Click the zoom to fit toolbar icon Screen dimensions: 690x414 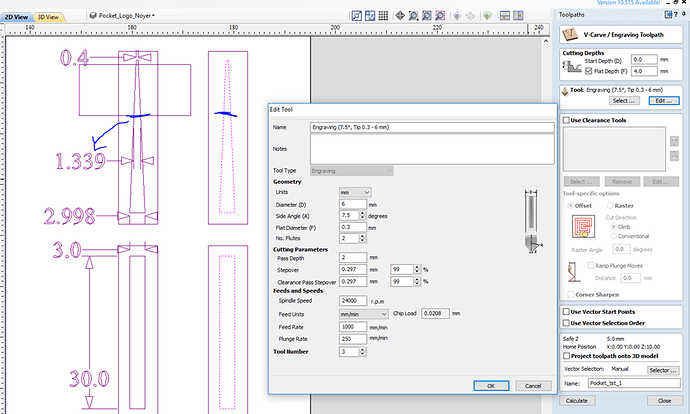pyautogui.click(x=400, y=16)
